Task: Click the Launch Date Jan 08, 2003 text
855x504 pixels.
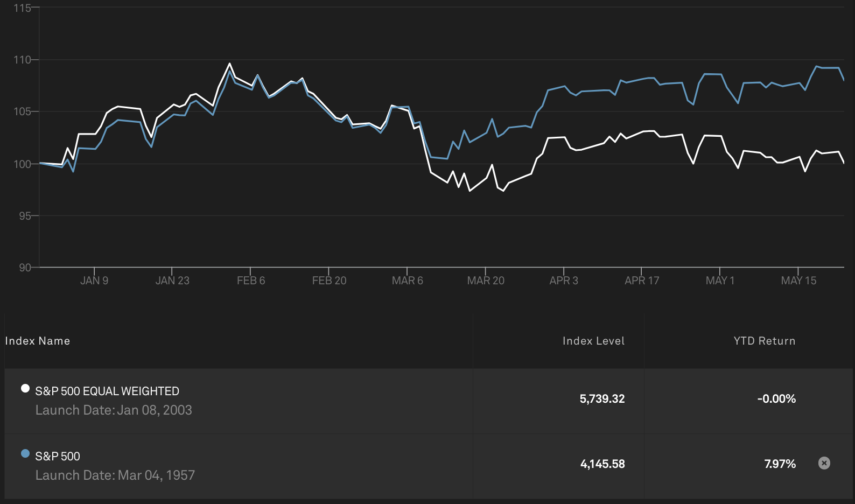Action: 114,410
